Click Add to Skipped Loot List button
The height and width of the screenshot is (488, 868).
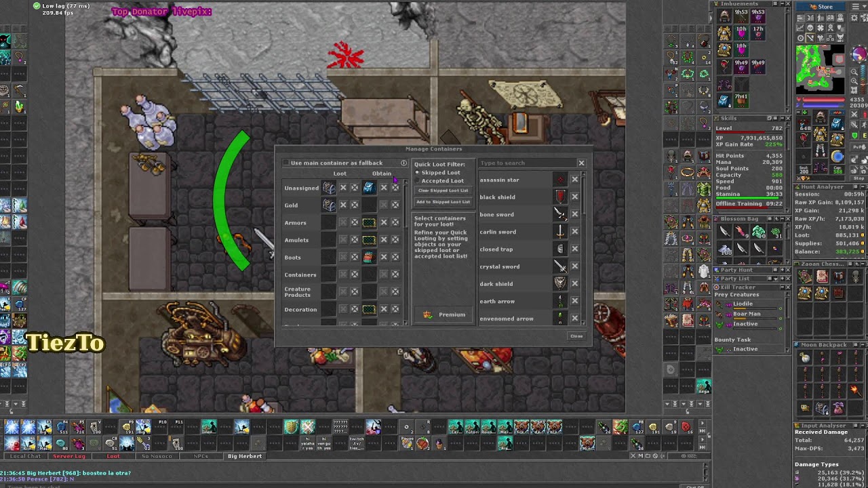443,202
